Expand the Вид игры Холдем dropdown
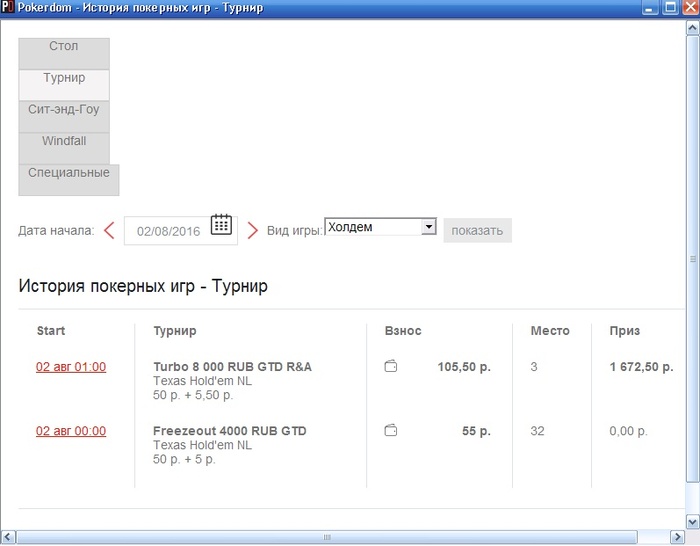 tap(380, 227)
